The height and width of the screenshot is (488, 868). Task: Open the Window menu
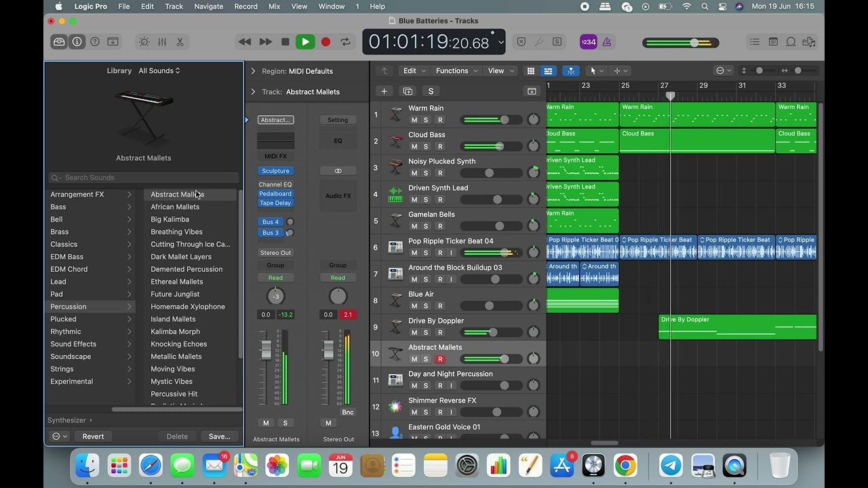click(332, 6)
